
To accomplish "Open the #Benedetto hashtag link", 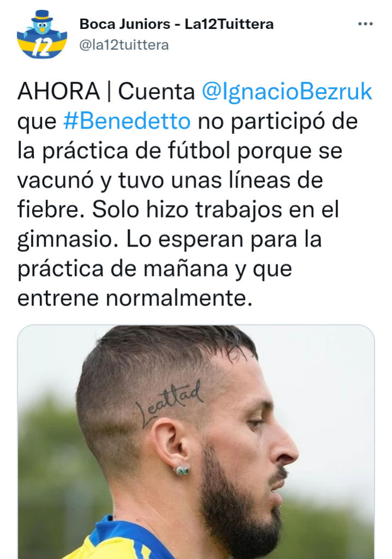I will pyautogui.click(x=127, y=121).
